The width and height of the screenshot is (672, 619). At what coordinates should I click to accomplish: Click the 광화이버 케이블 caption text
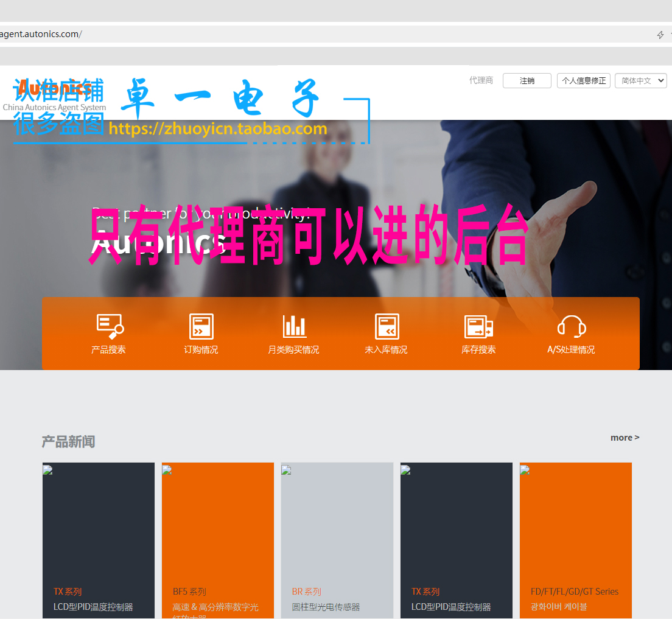[x=559, y=607]
